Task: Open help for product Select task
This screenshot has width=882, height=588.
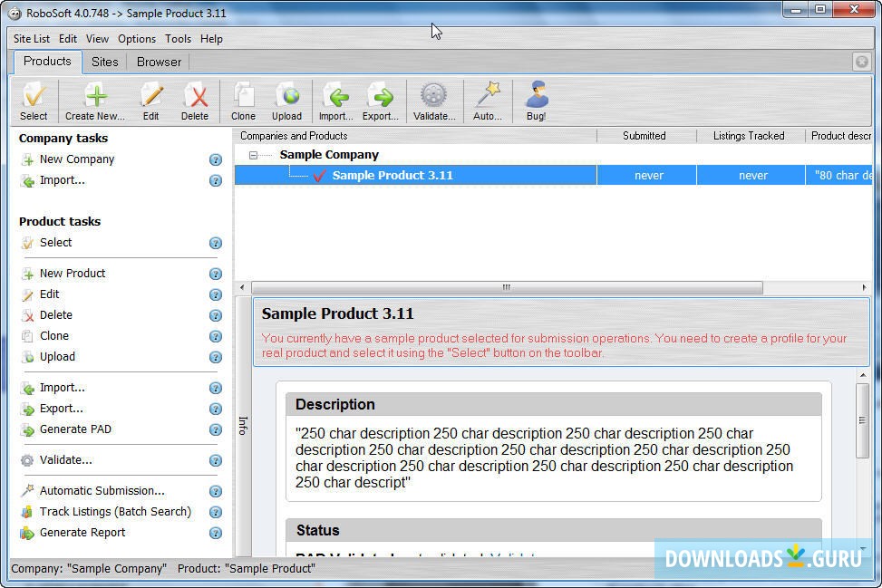Action: coord(216,243)
